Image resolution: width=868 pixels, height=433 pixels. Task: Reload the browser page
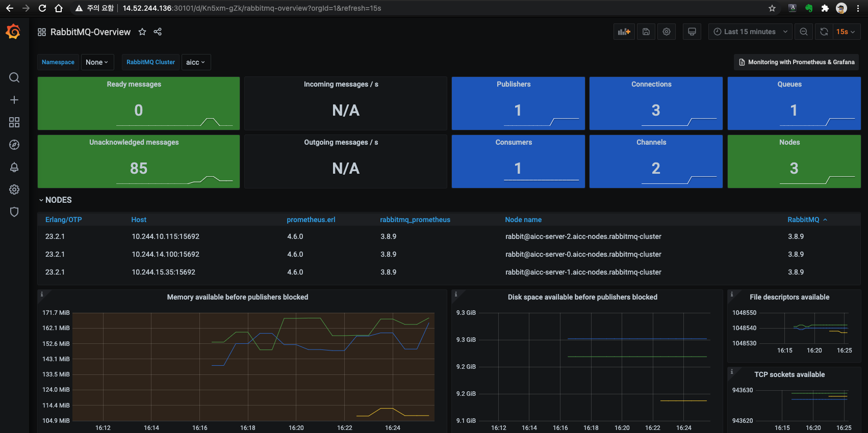(x=42, y=8)
